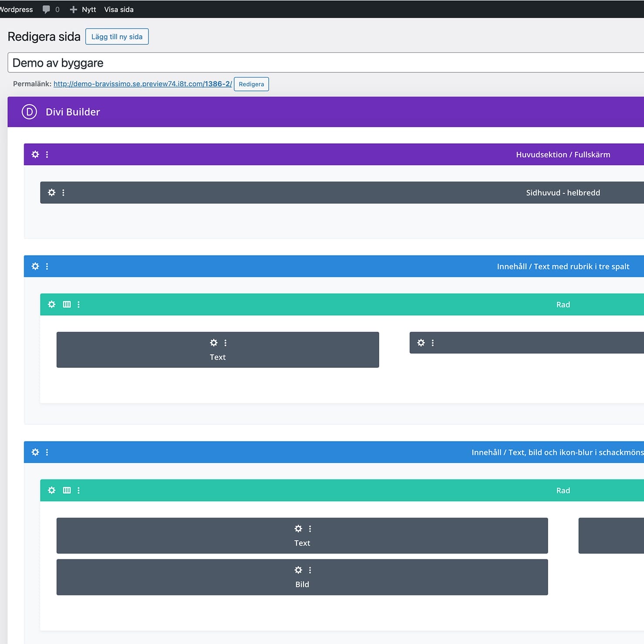Open settings gear of second green Rad
Image resolution: width=644 pixels, height=644 pixels.
[x=52, y=490]
